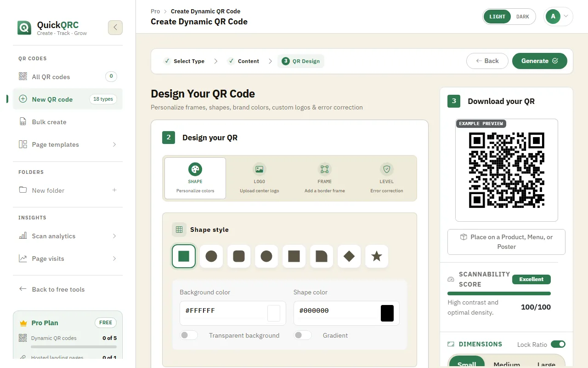
Task: Open the account menu with avatar A
Action: [x=558, y=17]
